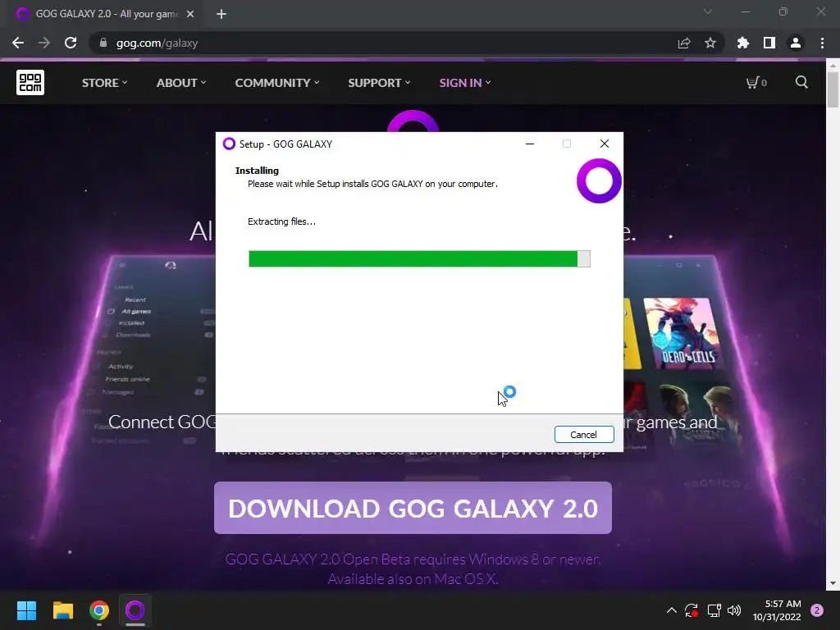Expand the SIGN IN menu
The height and width of the screenshot is (630, 840).
[465, 83]
